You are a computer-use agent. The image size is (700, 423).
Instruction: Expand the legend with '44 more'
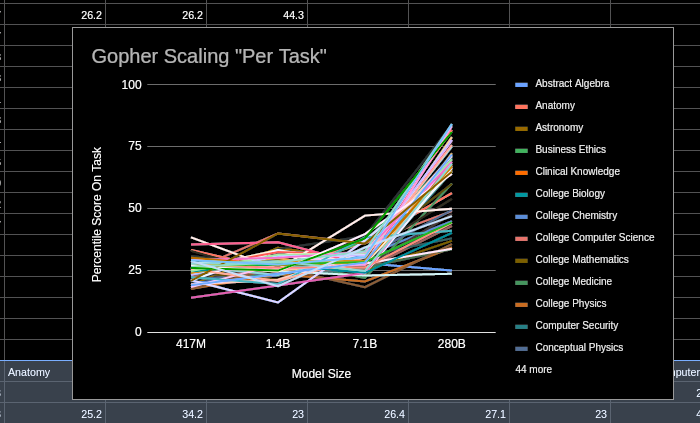[533, 370]
